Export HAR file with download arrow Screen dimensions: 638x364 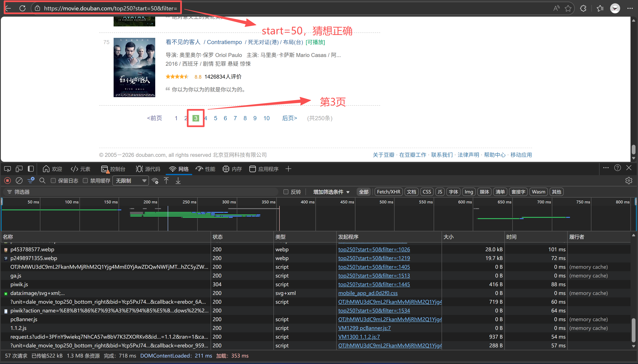click(x=178, y=181)
